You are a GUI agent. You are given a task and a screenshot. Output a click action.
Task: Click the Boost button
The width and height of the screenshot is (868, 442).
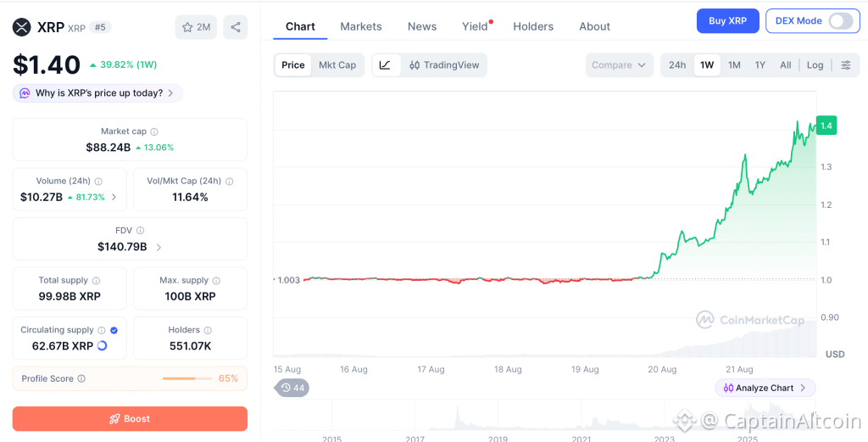pyautogui.click(x=130, y=419)
